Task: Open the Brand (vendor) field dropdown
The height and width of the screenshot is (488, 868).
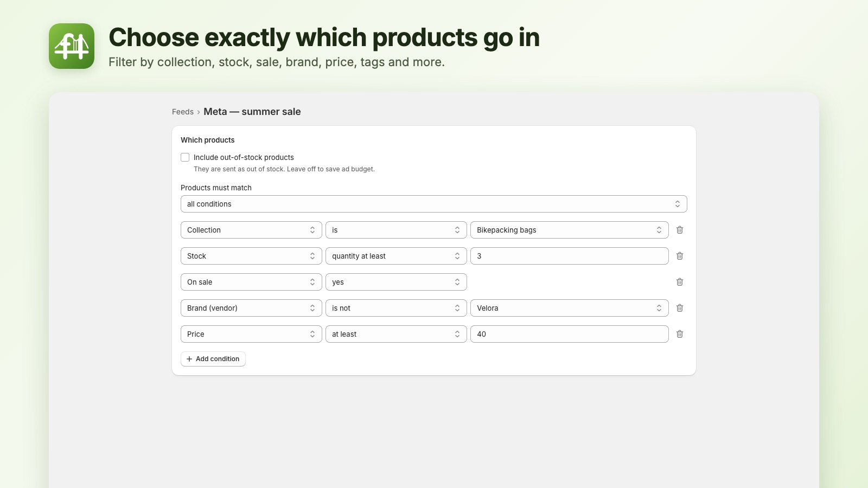Action: [251, 308]
